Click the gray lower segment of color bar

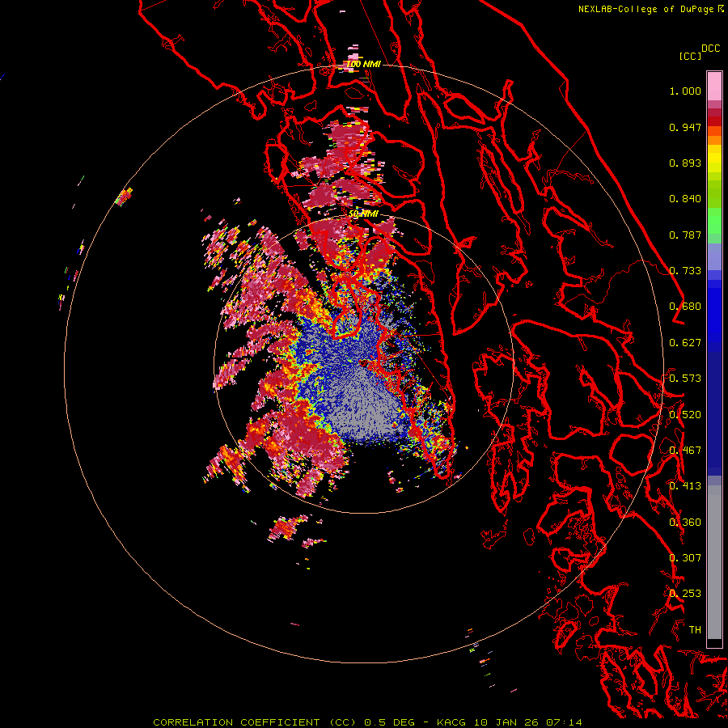click(714, 562)
